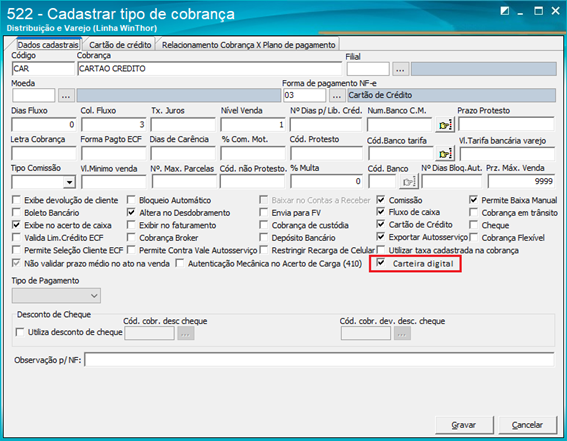The image size is (567, 441).
Task: Expand the Tipo de Pagamento combo box
Action: 56,296
